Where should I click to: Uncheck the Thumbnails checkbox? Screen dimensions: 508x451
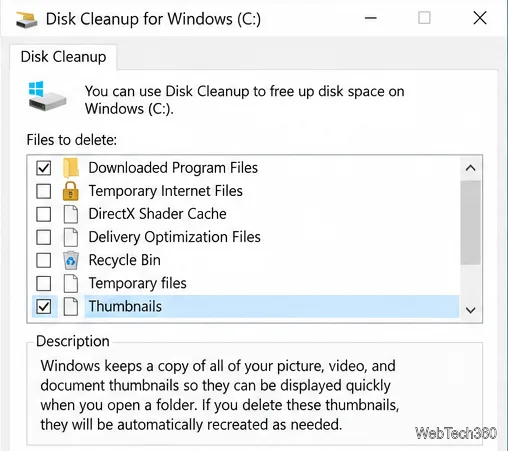44,306
